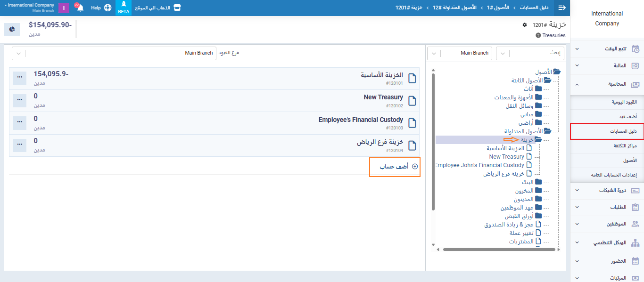Open three-dots menu for الخزينة الأساسية
644x282 pixels.
click(19, 77)
